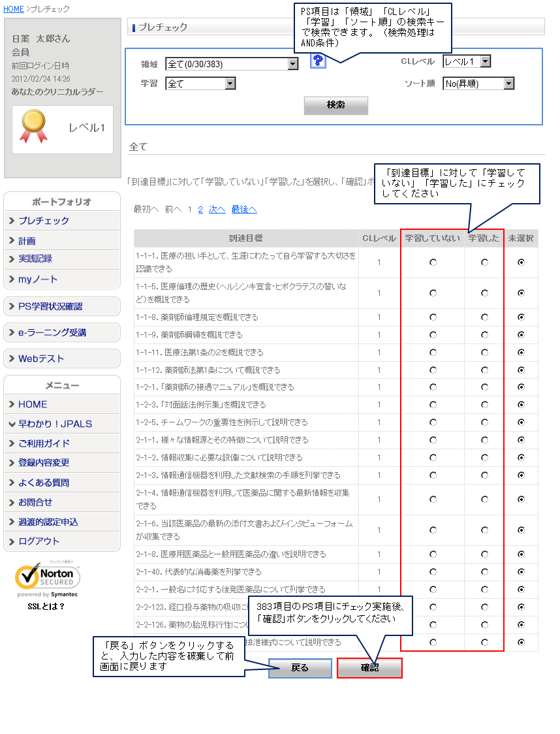Select 未選択 for item 2-1-1
The width and height of the screenshot is (560, 734).
tap(520, 440)
